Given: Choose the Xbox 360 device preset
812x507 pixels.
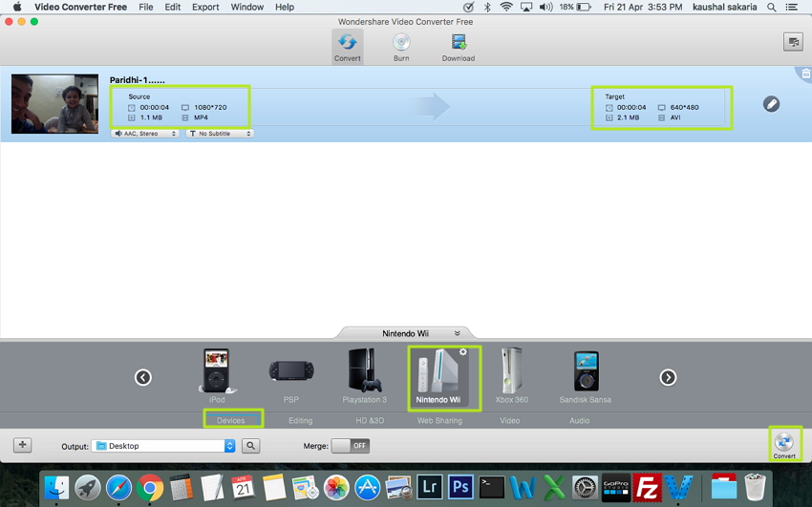Looking at the screenshot, I should [x=512, y=376].
